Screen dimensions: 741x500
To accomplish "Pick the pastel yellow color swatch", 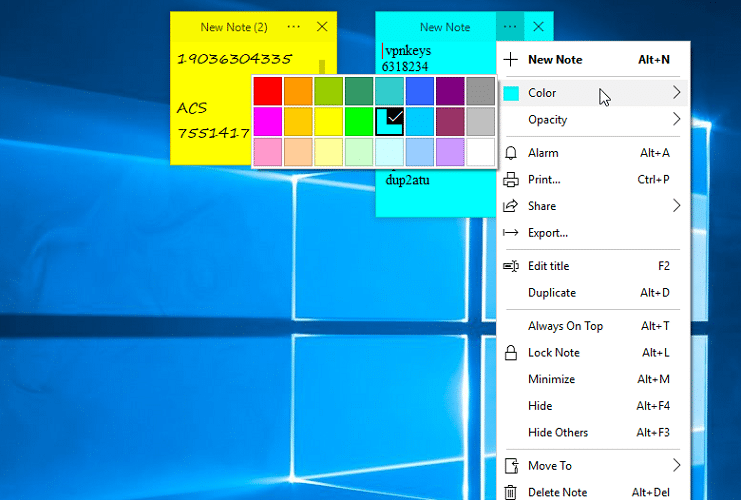I will (x=328, y=152).
